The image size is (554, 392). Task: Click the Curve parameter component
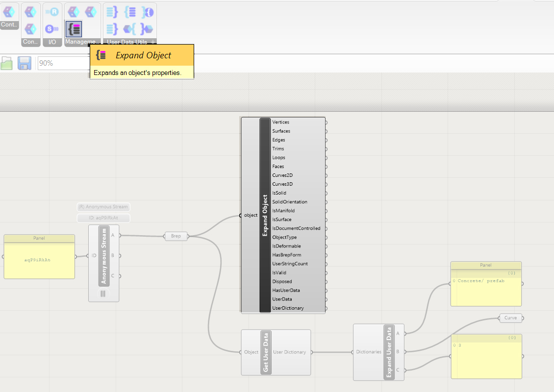coord(510,318)
